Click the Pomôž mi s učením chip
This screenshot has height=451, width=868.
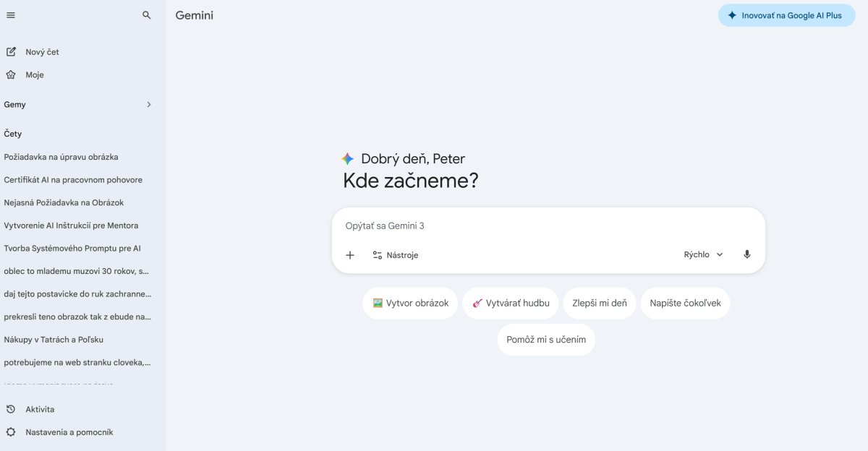point(546,340)
